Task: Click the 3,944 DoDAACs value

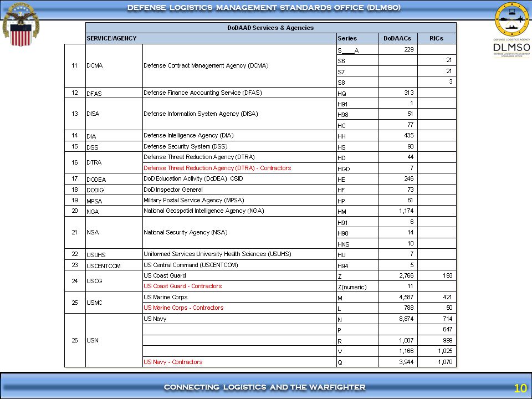Action: click(406, 362)
